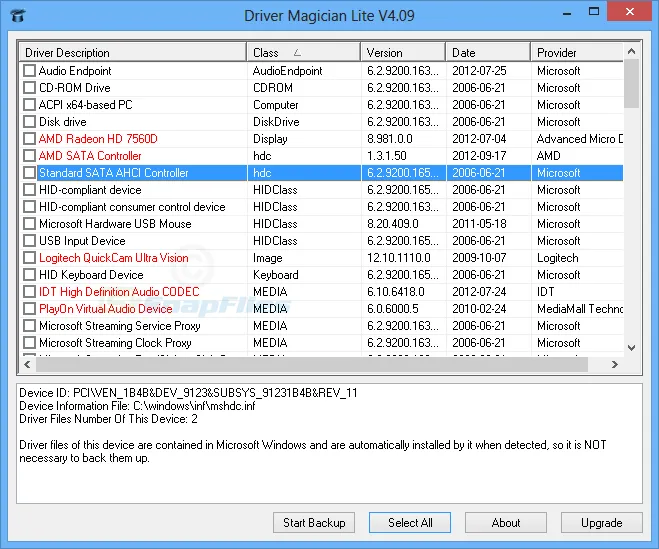Click the Advanced Micro provider cell

580,139
